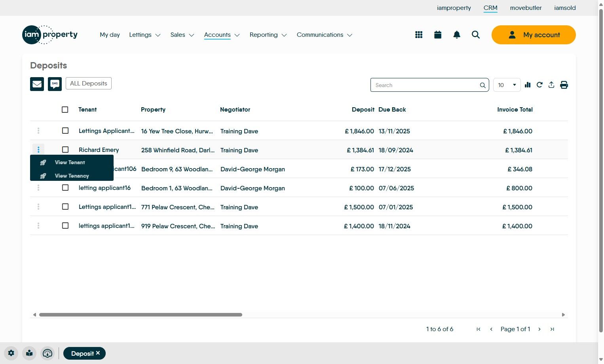The image size is (604, 364).
Task: Open My account
Action: coord(534,35)
